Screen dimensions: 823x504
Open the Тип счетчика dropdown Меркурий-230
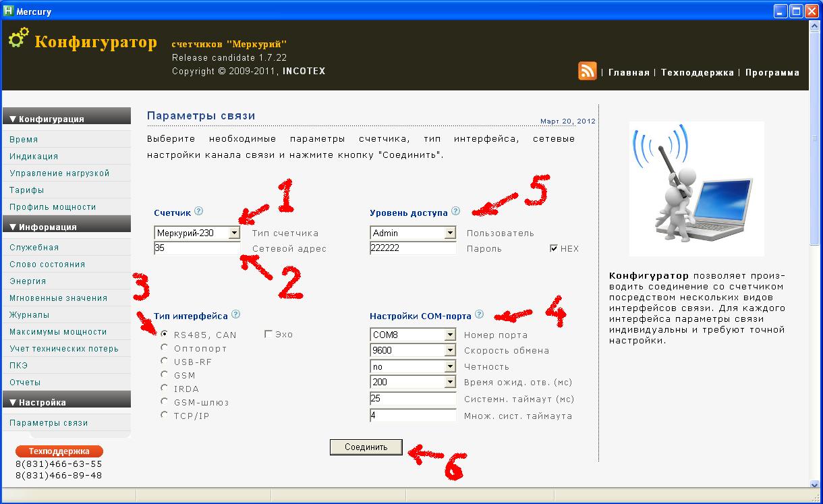[x=197, y=233]
